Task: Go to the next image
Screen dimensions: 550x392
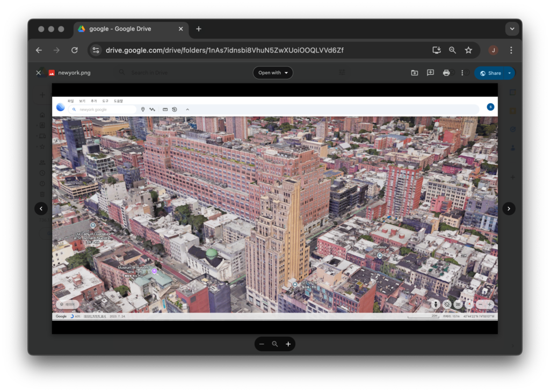Action: [509, 209]
